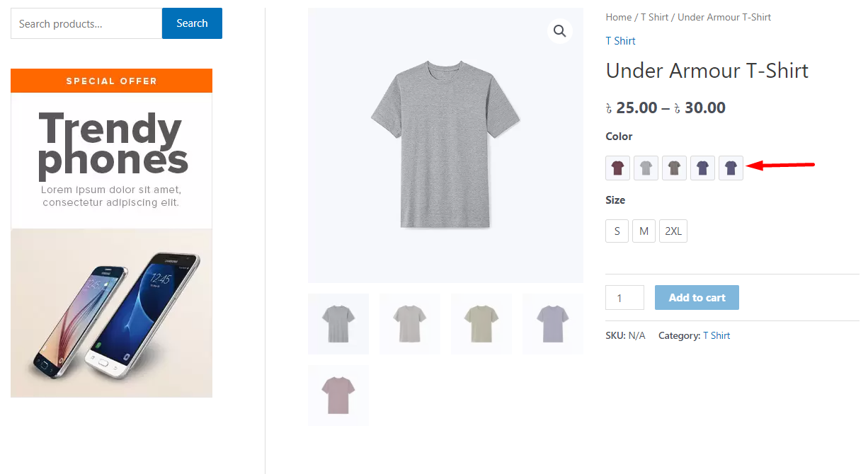Show the lavender t-shirt gallery thumbnail

tap(553, 324)
